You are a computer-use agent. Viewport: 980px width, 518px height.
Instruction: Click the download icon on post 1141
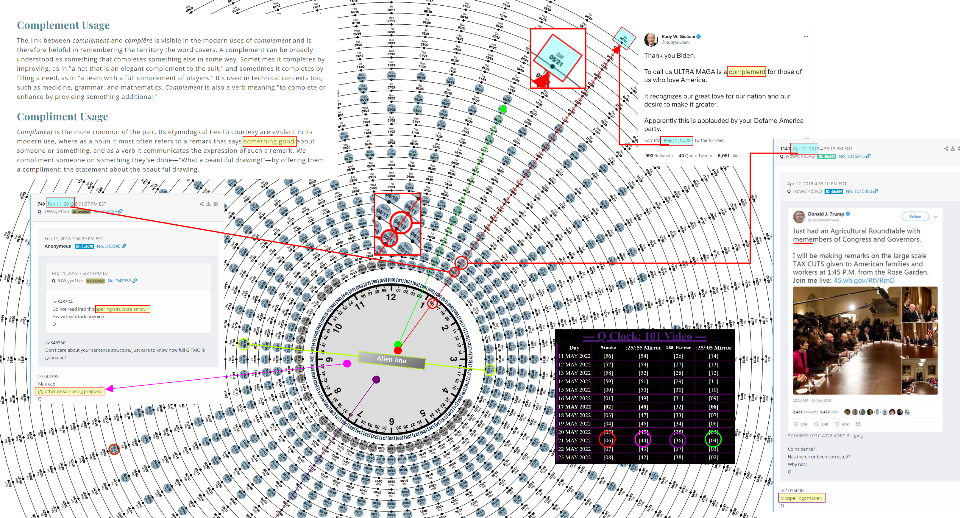click(953, 149)
